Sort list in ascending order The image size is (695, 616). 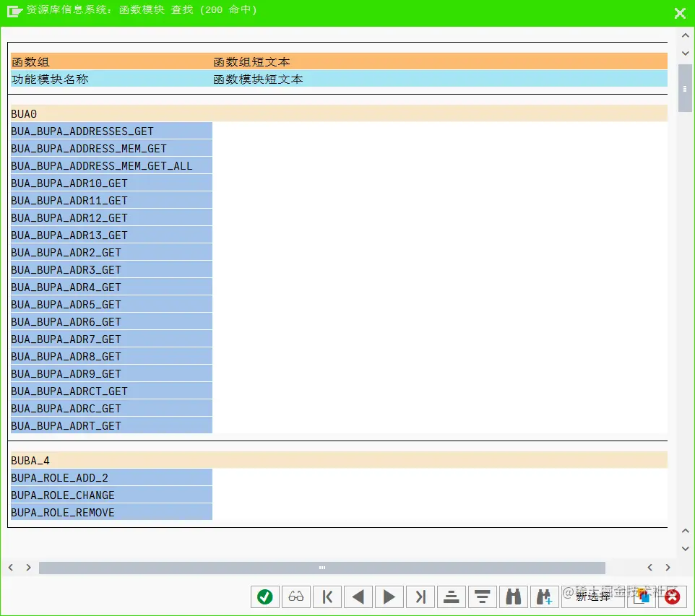pos(452,597)
